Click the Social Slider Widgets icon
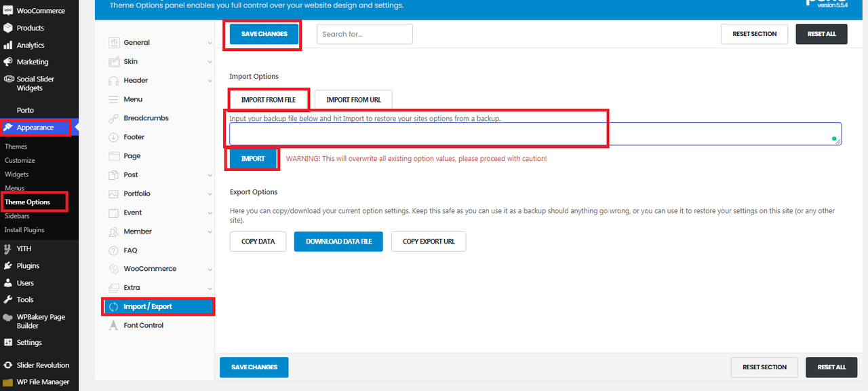The width and height of the screenshot is (868, 391). pyautogui.click(x=8, y=79)
